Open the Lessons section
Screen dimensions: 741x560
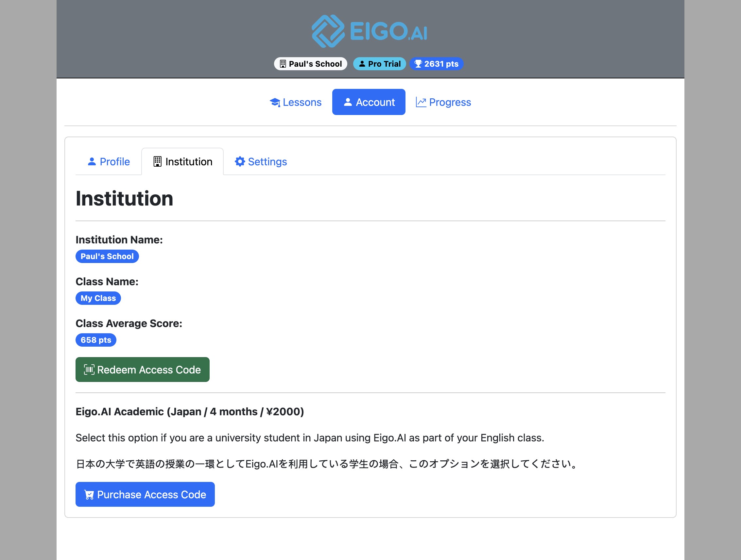tap(296, 102)
